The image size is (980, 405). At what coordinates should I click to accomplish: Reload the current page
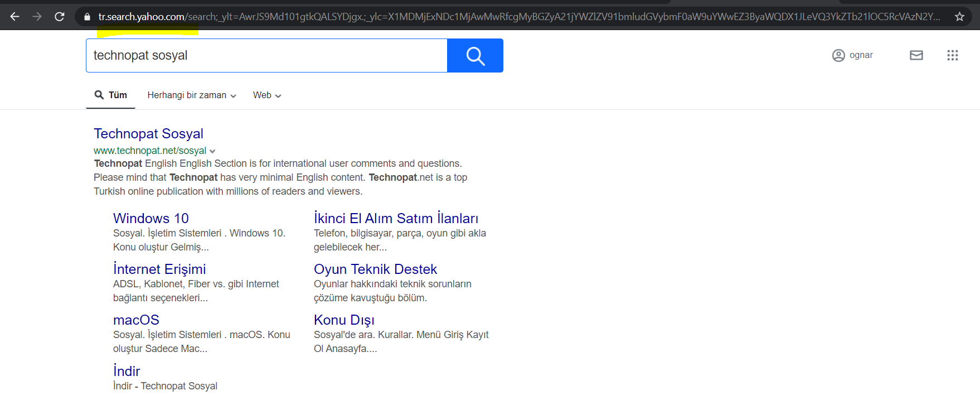tap(60, 17)
